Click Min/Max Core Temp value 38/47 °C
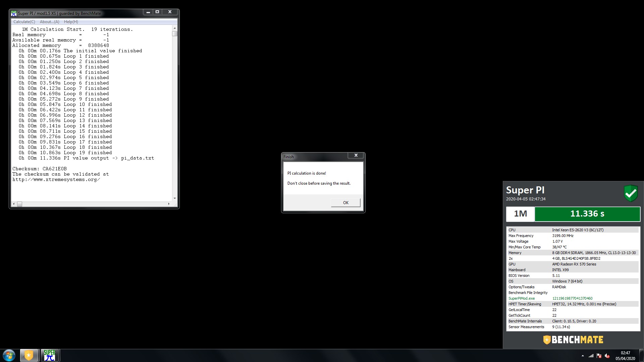Viewport: 644px width, 362px height. [x=559, y=247]
